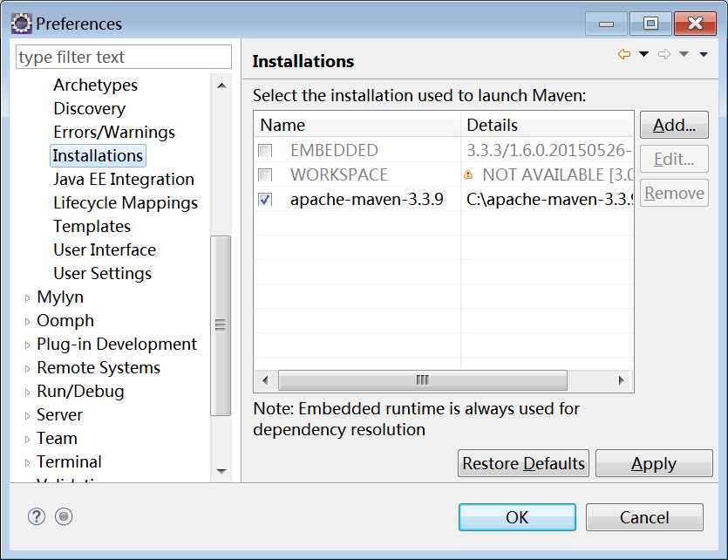The width and height of the screenshot is (728, 560).
Task: Click the round icon beside the help icon
Action: [x=64, y=516]
